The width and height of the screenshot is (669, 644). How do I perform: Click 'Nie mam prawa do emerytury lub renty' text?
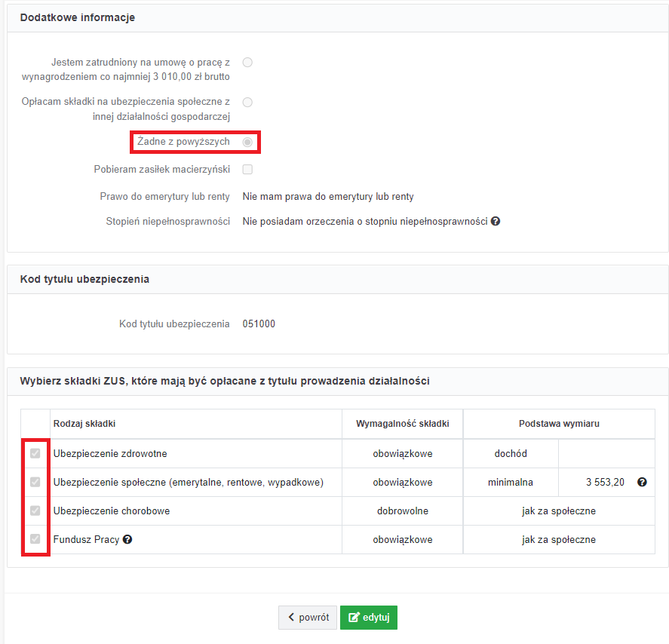coord(328,196)
